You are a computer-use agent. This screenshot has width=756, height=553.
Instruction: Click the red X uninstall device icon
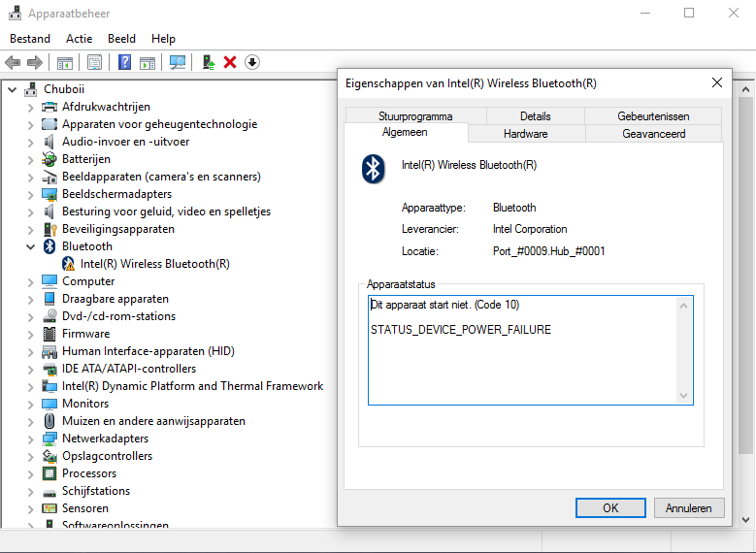pyautogui.click(x=230, y=62)
